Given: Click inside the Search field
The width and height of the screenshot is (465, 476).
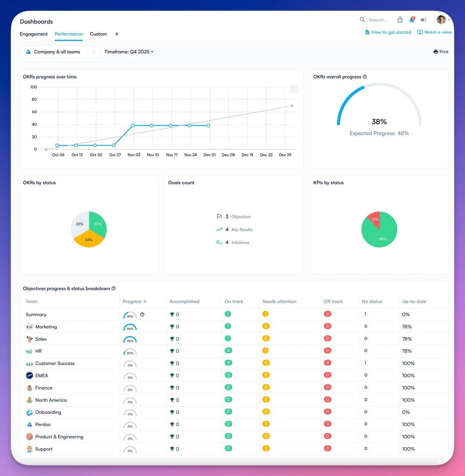Looking at the screenshot, I should pyautogui.click(x=378, y=20).
